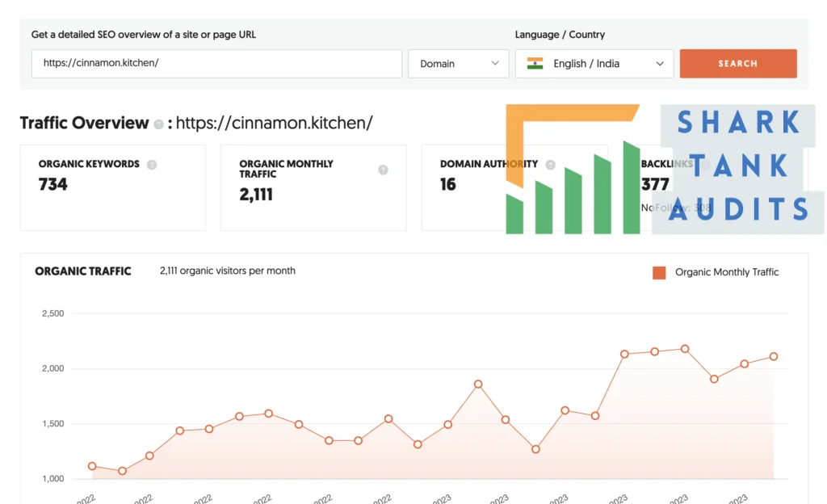
Task: Click the Domain Authority value 16
Action: coord(447,184)
